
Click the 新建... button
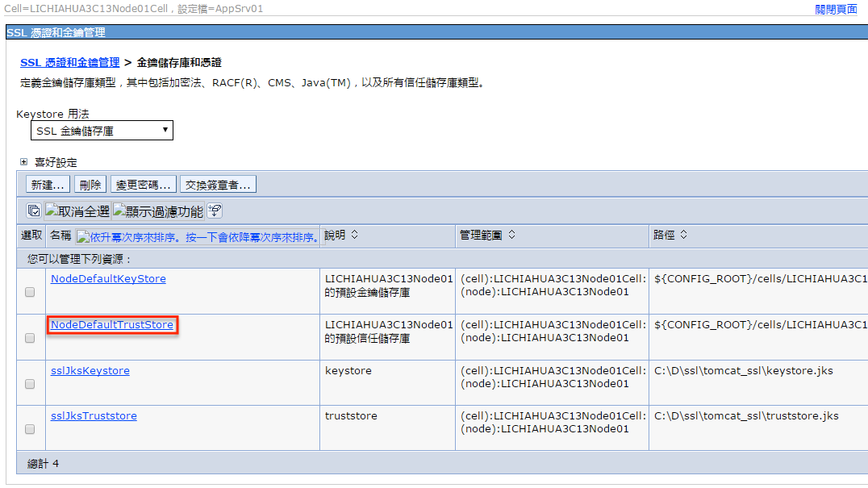[x=48, y=185]
